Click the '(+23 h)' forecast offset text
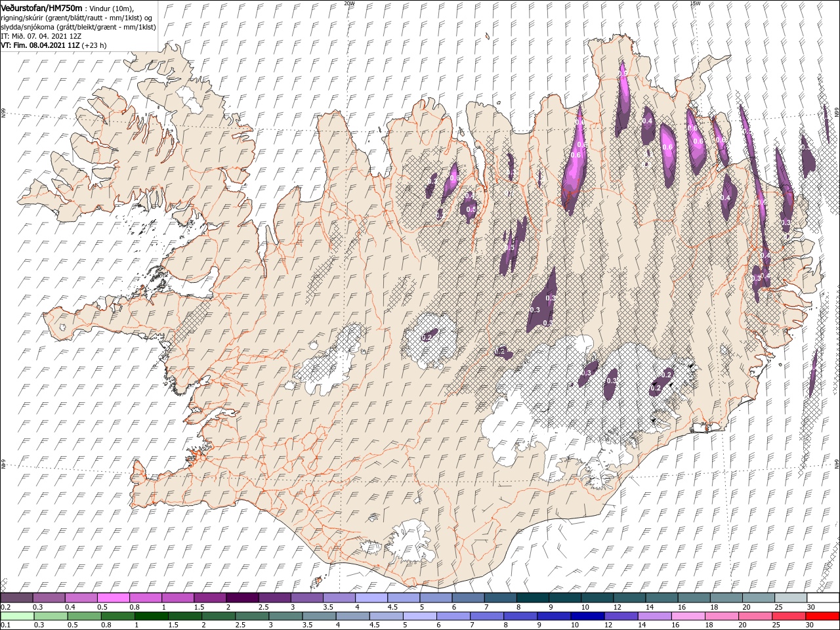The width and height of the screenshot is (840, 630). click(94, 45)
